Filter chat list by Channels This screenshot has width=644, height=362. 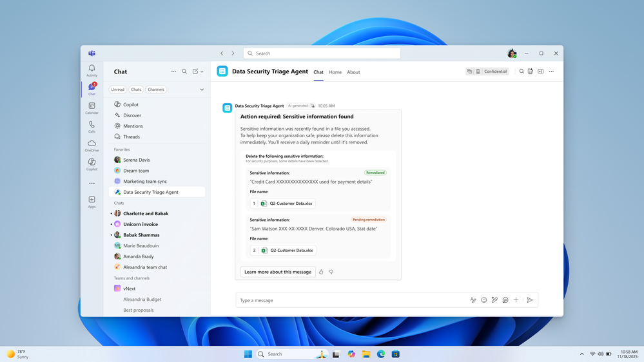point(156,90)
